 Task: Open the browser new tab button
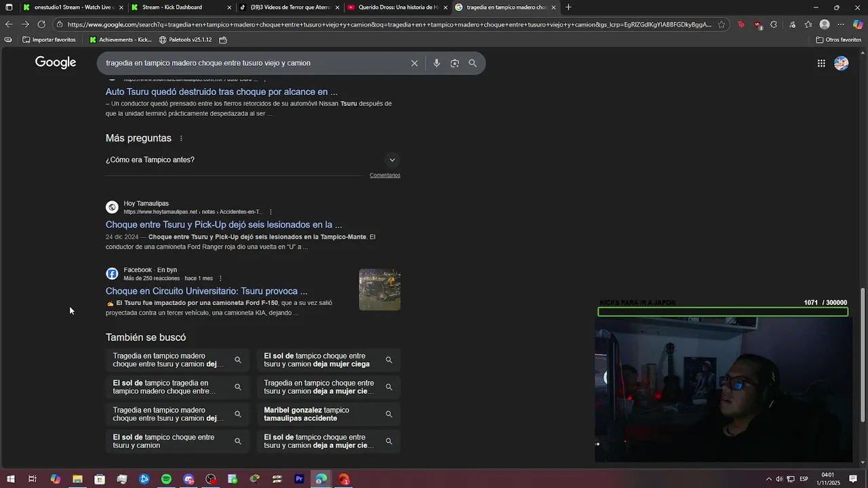pyautogui.click(x=568, y=7)
